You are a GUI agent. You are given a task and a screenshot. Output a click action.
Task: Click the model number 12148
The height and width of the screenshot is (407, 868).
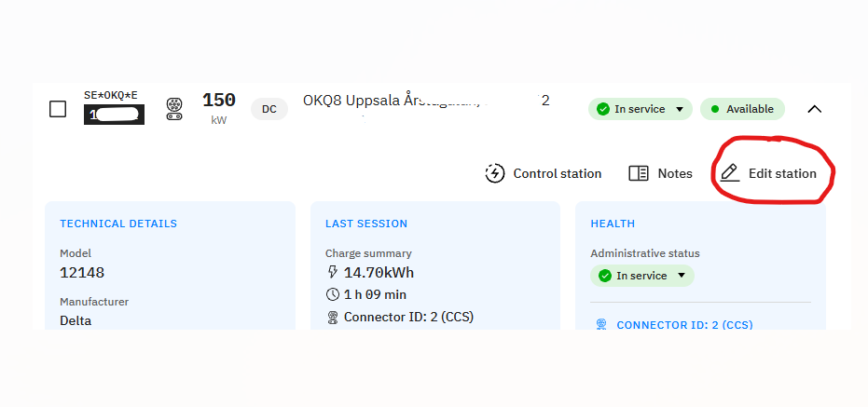pos(82,273)
